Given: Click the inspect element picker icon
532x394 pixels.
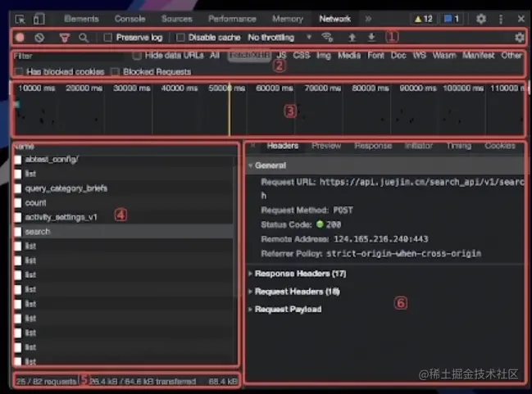Looking at the screenshot, I should coord(20,19).
